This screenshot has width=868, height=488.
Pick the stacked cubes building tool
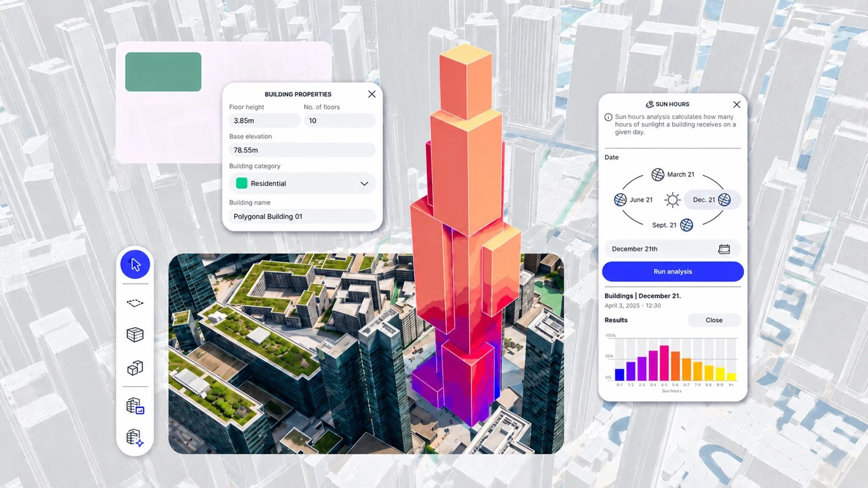(x=135, y=368)
